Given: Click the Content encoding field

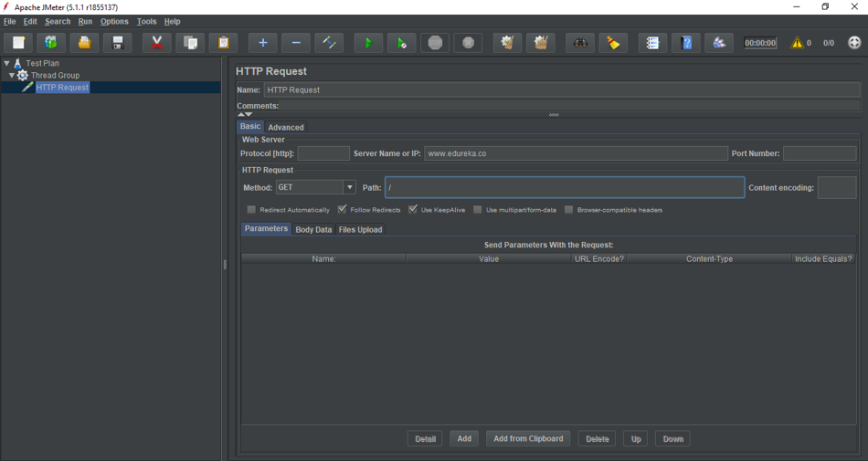Looking at the screenshot, I should [x=836, y=187].
